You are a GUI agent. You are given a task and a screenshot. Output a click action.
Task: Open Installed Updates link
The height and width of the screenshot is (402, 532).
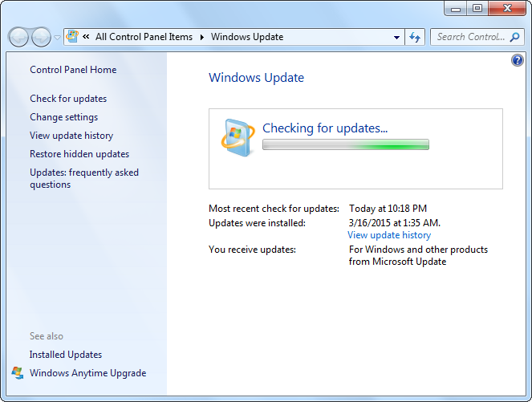66,355
